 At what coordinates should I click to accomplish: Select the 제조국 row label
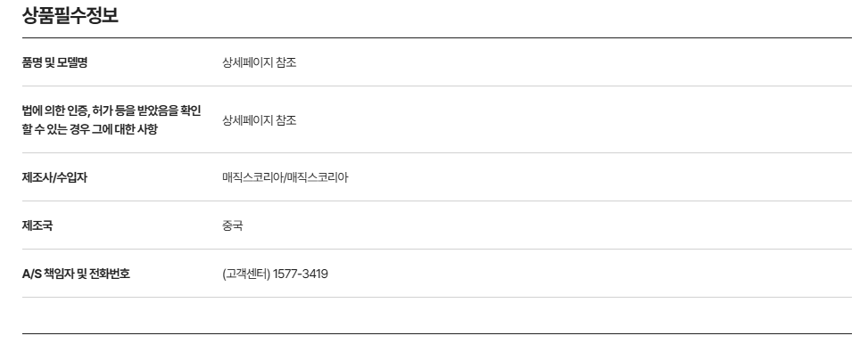pyautogui.click(x=37, y=225)
